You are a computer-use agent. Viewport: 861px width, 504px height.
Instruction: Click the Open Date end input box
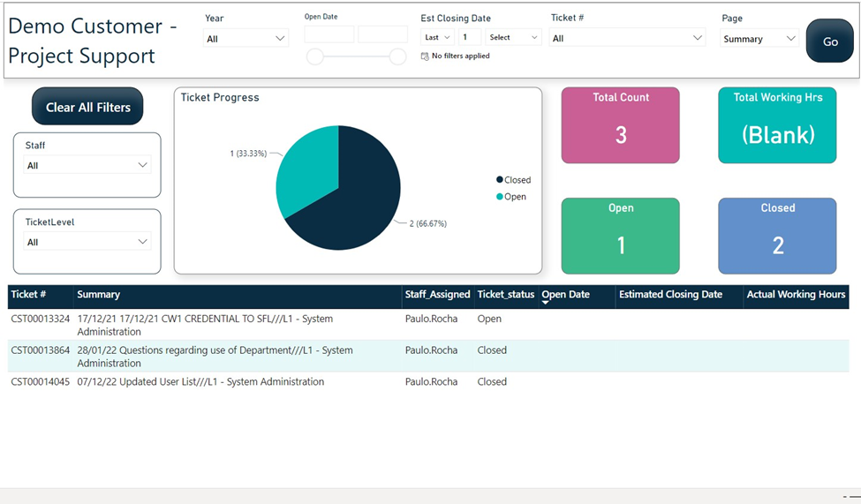point(382,34)
